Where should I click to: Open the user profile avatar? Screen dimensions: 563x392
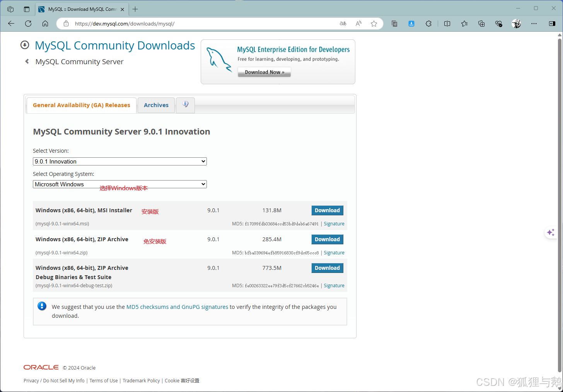point(516,24)
